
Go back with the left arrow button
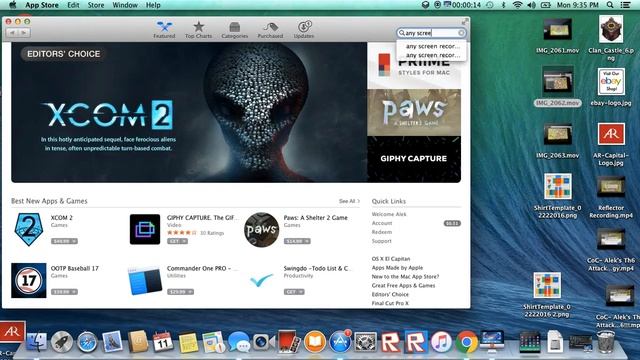(12, 33)
